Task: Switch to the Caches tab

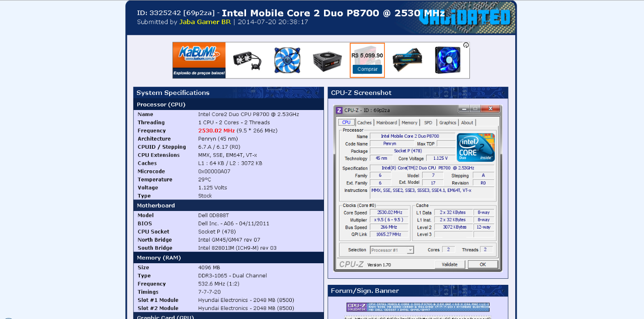Action: point(364,123)
